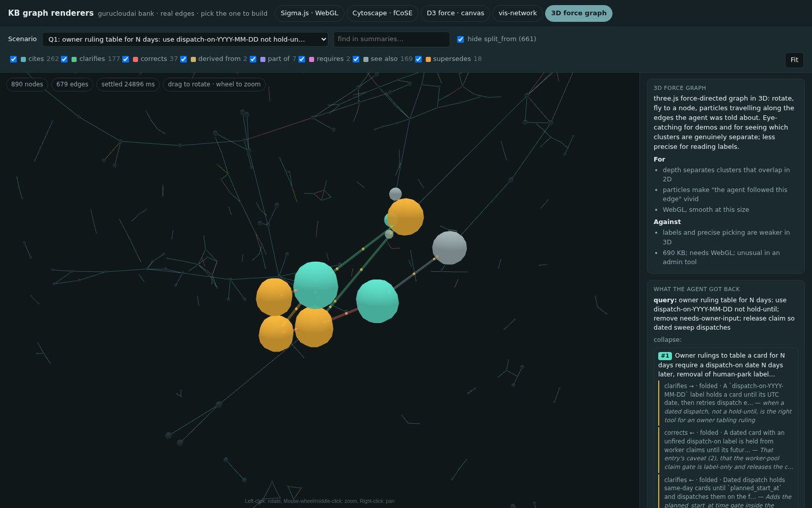Switch to Cytoscape · fCoSE renderer tab
Image resolution: width=812 pixels, height=508 pixels.
[382, 13]
